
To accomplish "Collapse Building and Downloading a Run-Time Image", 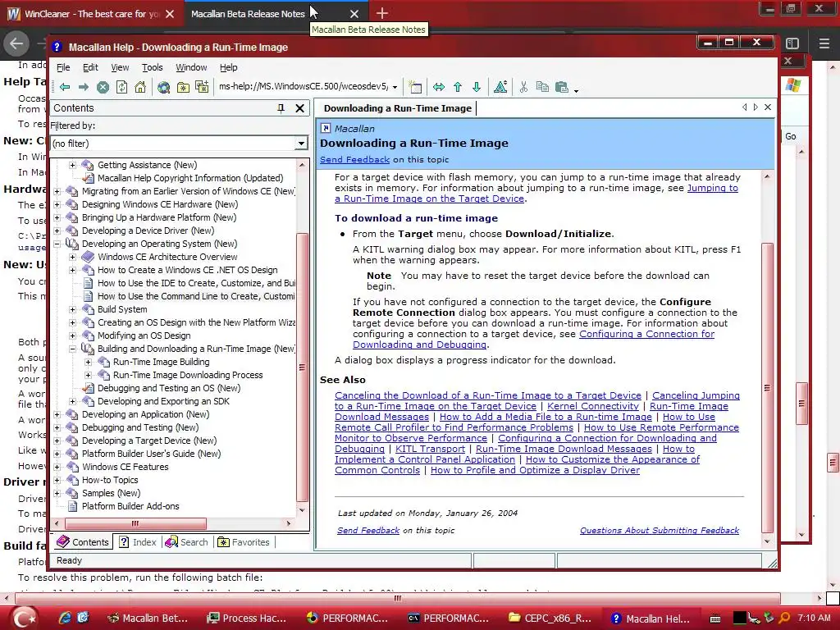I will coord(72,349).
